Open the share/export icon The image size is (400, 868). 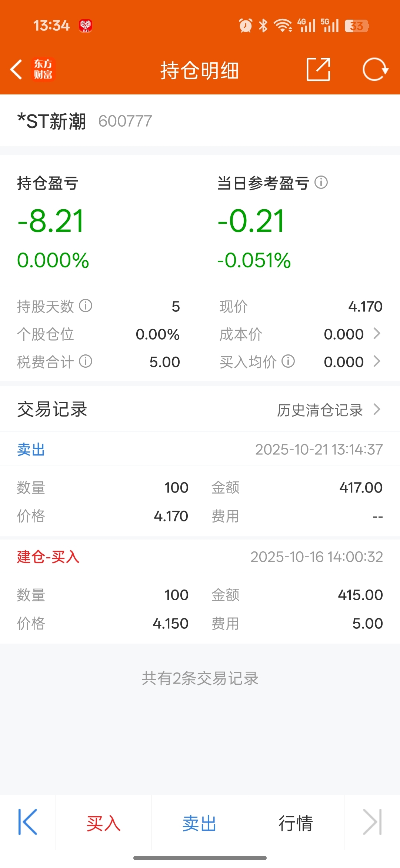(x=318, y=69)
